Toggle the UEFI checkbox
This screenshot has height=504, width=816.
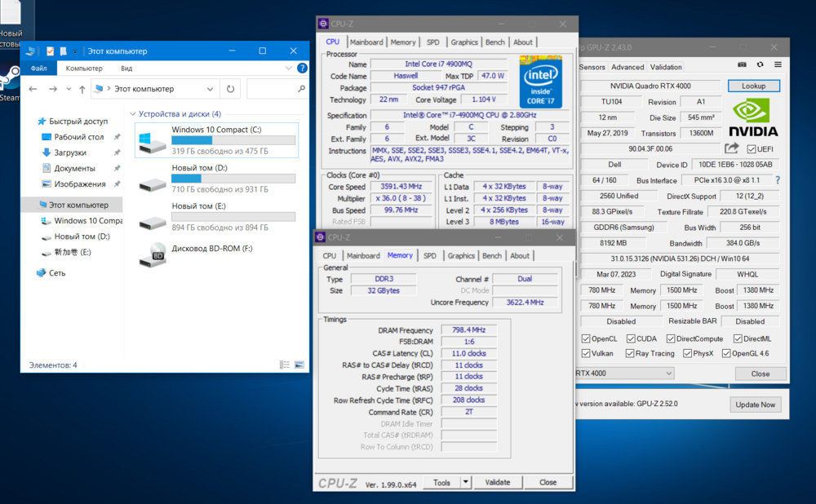point(750,148)
